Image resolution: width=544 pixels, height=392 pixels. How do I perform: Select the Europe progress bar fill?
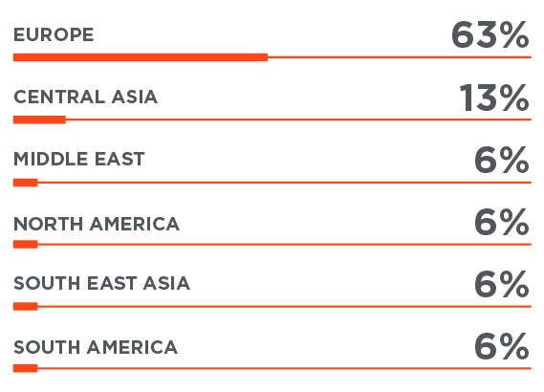tap(141, 57)
